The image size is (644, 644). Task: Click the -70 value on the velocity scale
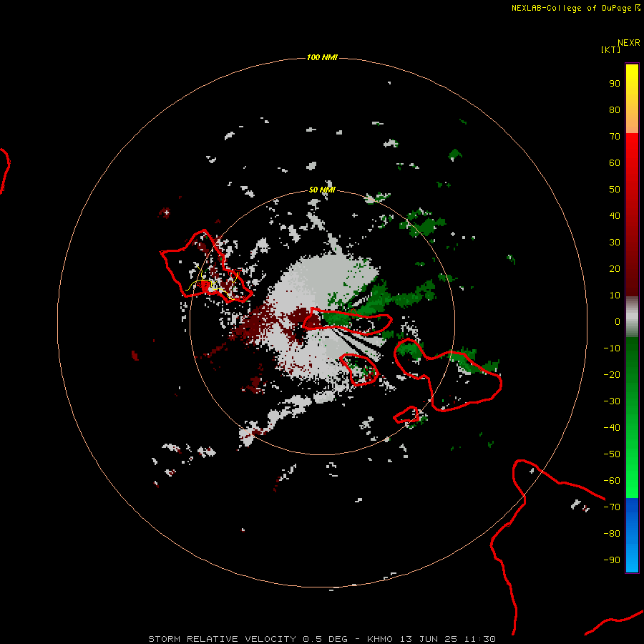click(x=612, y=507)
